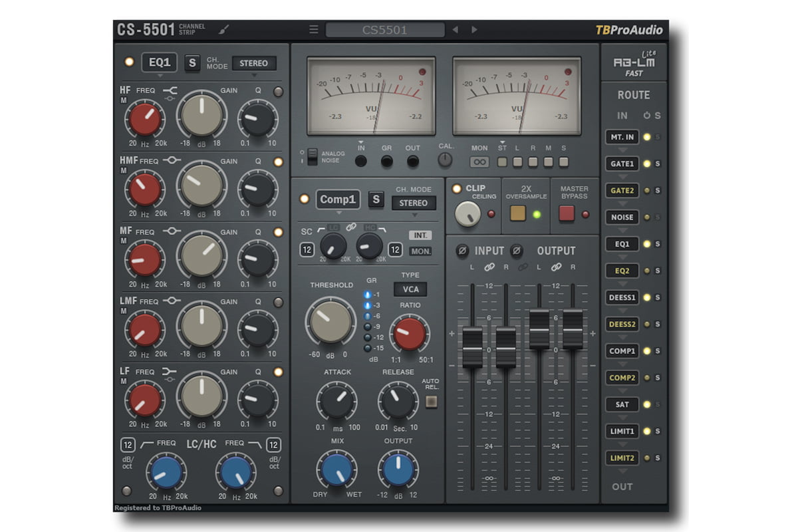Click the HF shelf filter shape icon

171,90
